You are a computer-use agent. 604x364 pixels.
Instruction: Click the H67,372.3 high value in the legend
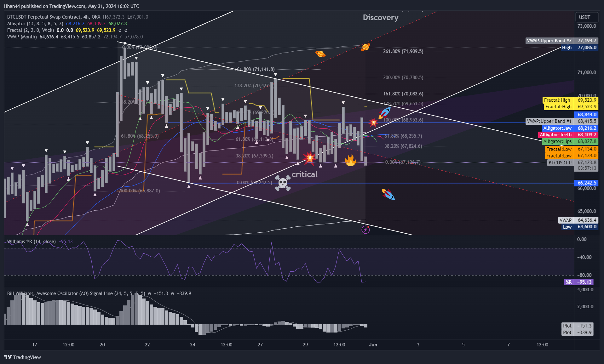(114, 17)
